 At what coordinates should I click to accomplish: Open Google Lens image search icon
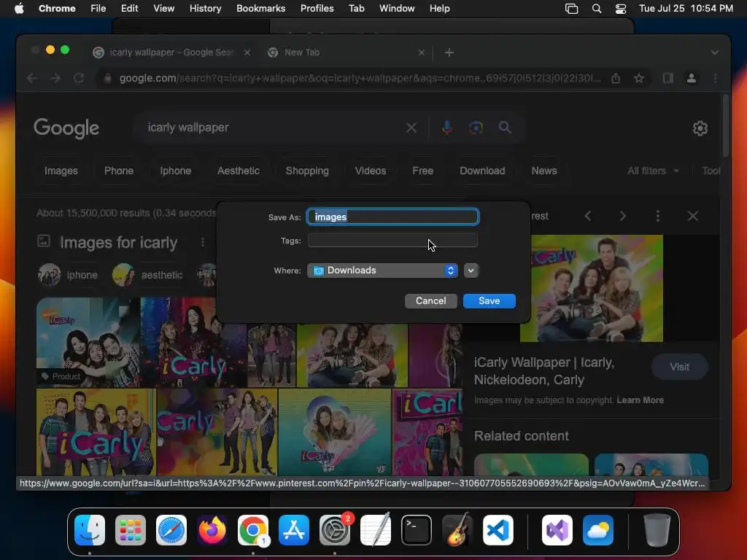476,127
